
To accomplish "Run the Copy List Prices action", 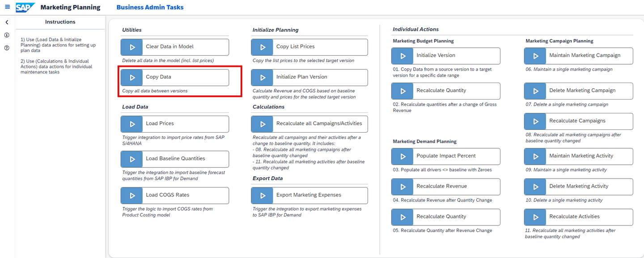I will pyautogui.click(x=309, y=47).
